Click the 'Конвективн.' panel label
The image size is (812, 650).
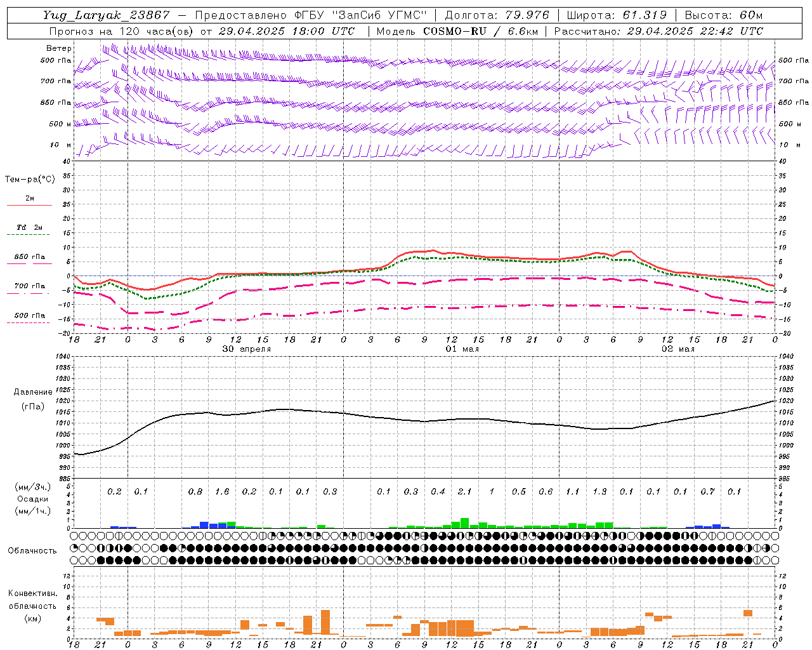[x=32, y=594]
